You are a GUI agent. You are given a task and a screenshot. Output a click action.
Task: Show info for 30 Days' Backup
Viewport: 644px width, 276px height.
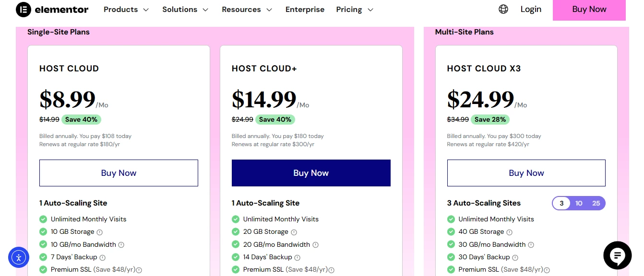515,258
